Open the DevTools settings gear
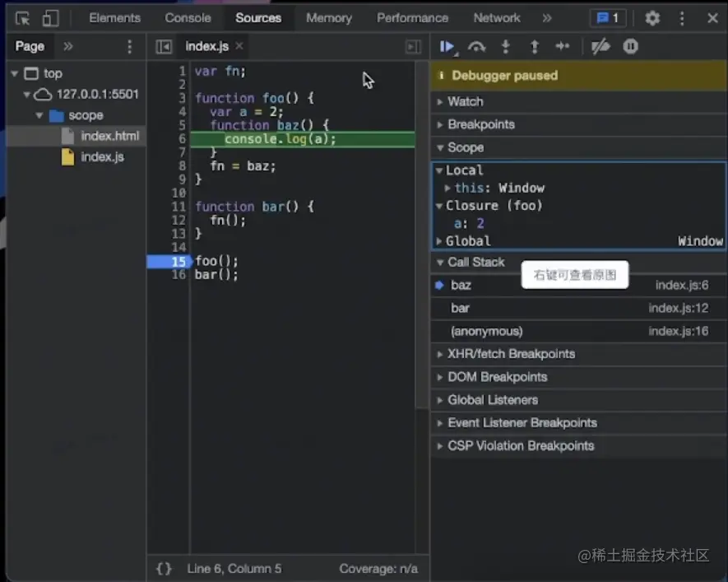Viewport: 728px width, 582px height. point(652,18)
